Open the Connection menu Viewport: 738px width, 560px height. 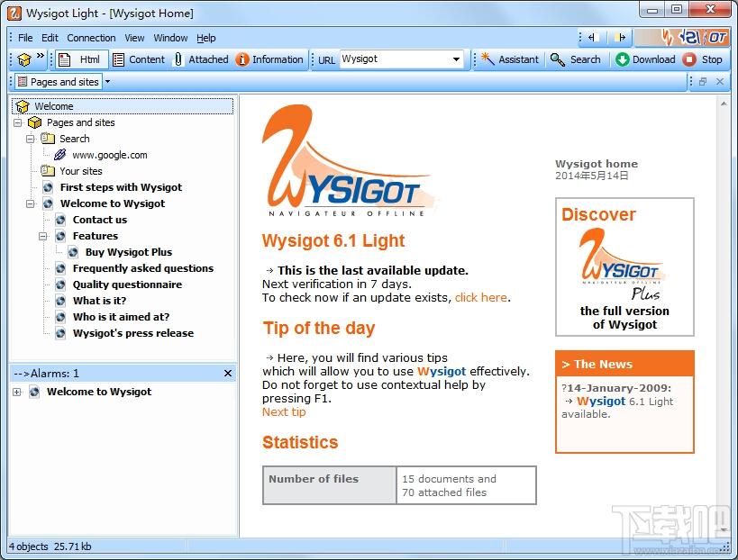(x=91, y=38)
